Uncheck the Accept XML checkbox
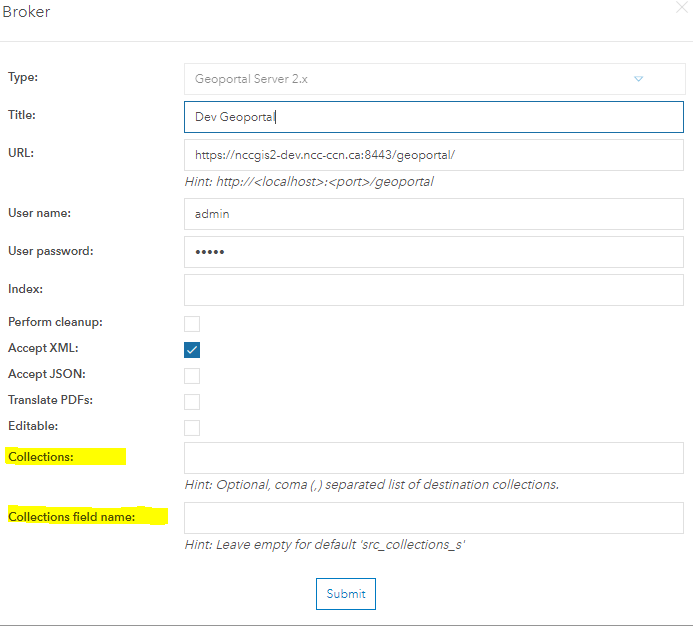Screen dimensions: 693x626 click(x=192, y=350)
